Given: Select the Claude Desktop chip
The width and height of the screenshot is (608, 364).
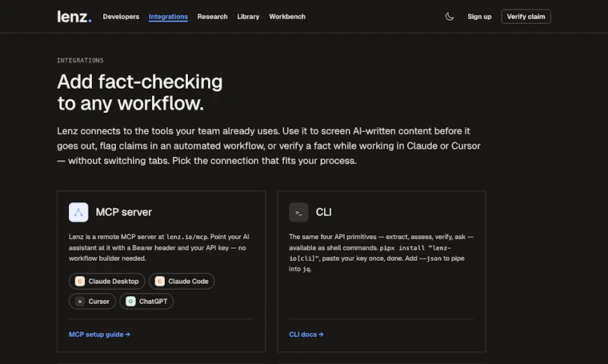Looking at the screenshot, I should [107, 281].
